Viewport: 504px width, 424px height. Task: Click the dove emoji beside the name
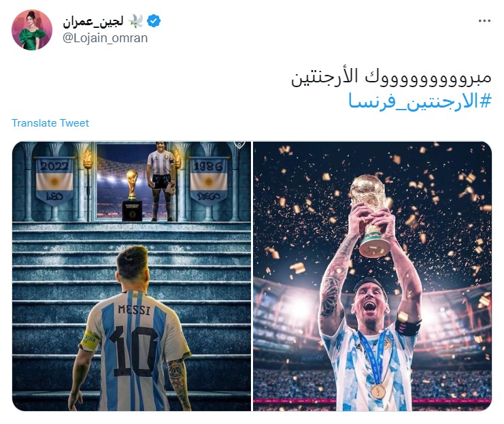click(136, 22)
